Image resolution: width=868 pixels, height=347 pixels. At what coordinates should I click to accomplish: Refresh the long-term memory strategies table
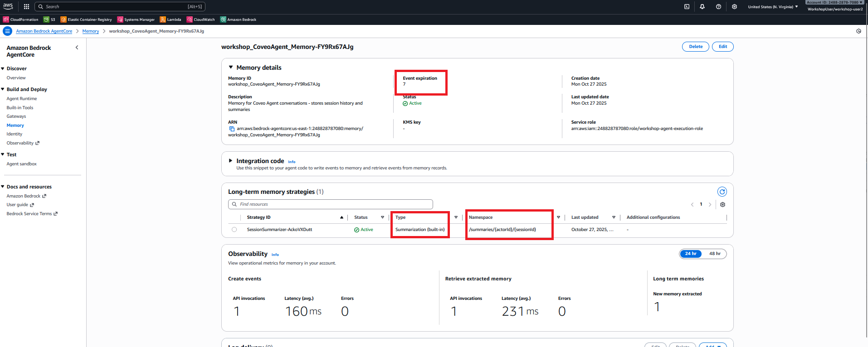[x=722, y=192]
